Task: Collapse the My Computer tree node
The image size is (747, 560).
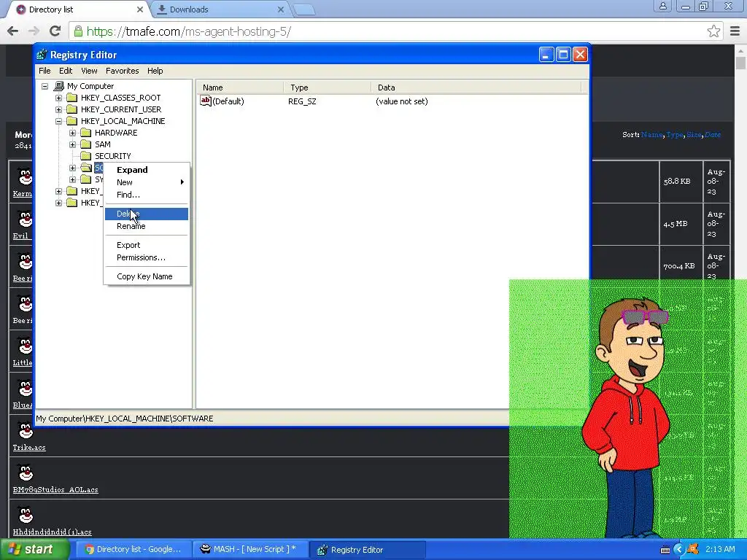Action: [44, 87]
